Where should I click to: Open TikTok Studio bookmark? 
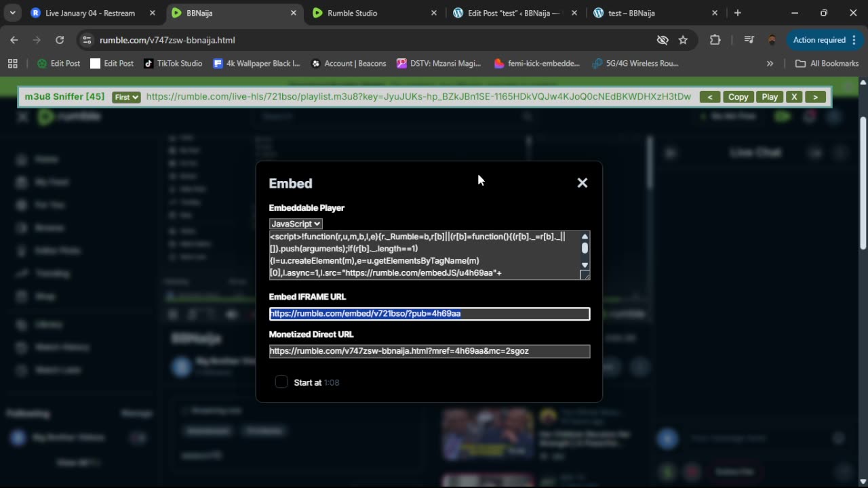(173, 63)
